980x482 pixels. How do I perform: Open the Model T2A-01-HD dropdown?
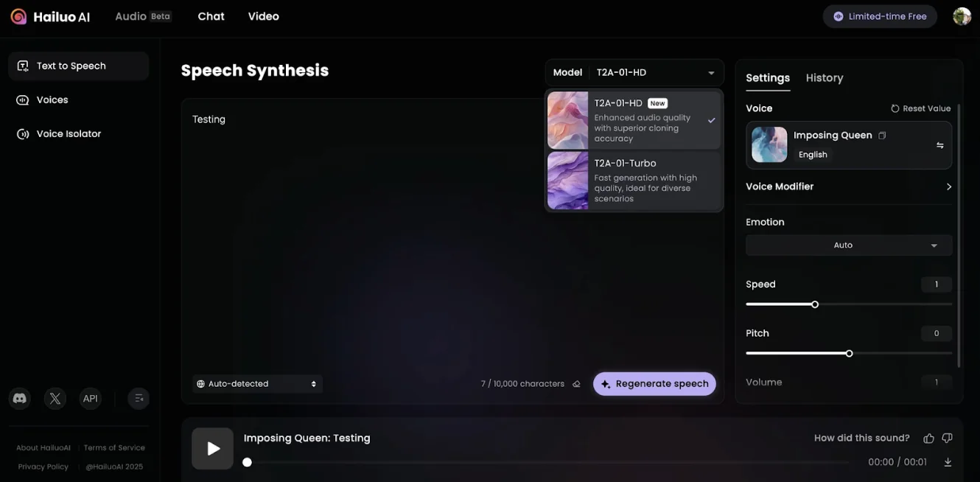tap(634, 72)
